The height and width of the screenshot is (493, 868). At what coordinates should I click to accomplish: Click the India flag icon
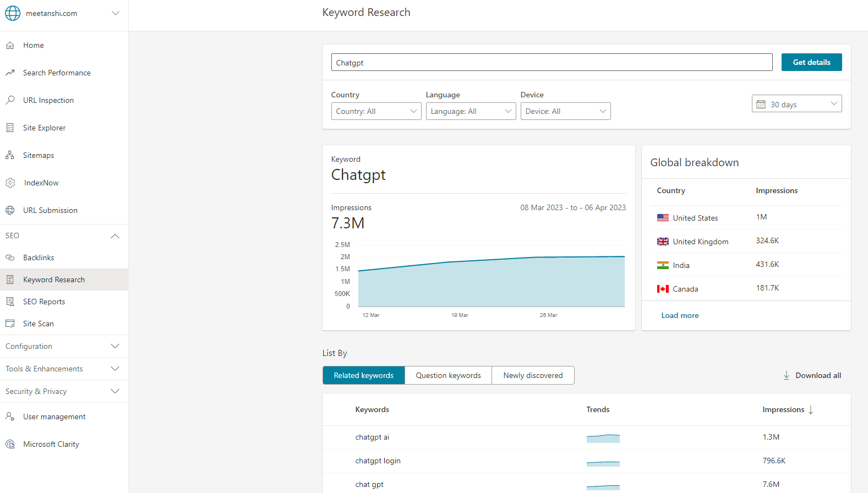pyautogui.click(x=663, y=265)
